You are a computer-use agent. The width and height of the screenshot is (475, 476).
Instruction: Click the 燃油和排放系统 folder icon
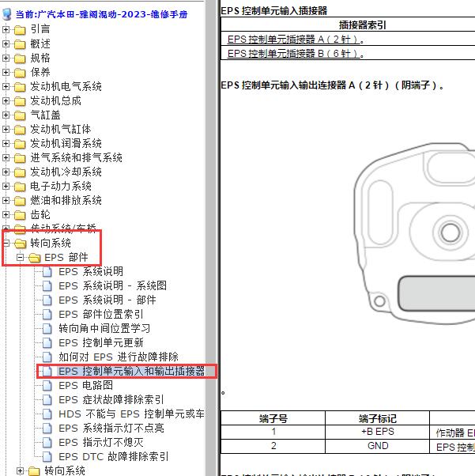click(x=20, y=201)
